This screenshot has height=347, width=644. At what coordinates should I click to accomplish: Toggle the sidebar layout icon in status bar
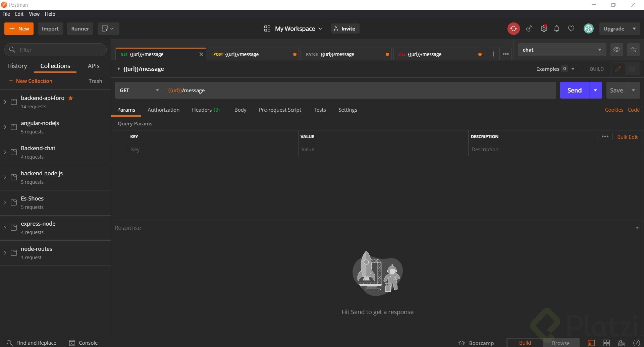click(x=591, y=343)
